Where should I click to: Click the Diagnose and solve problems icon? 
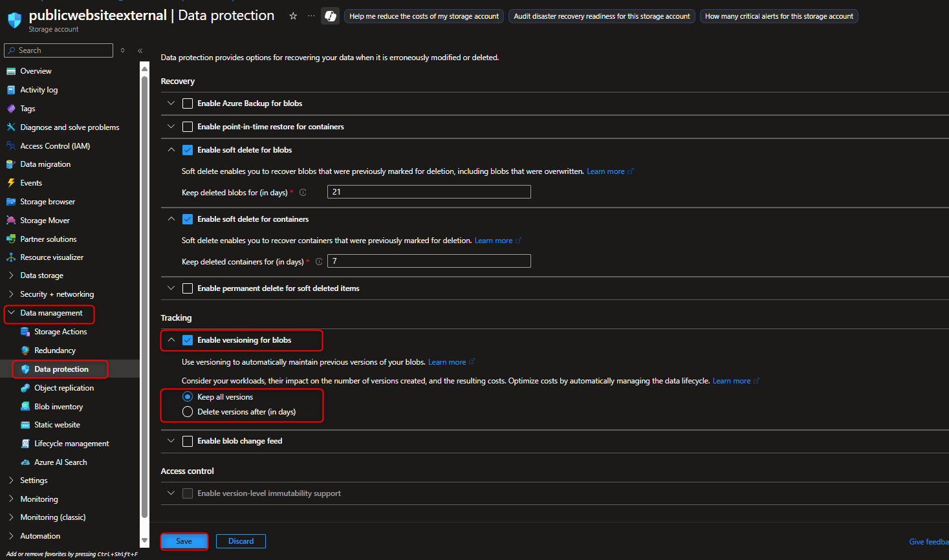click(11, 127)
